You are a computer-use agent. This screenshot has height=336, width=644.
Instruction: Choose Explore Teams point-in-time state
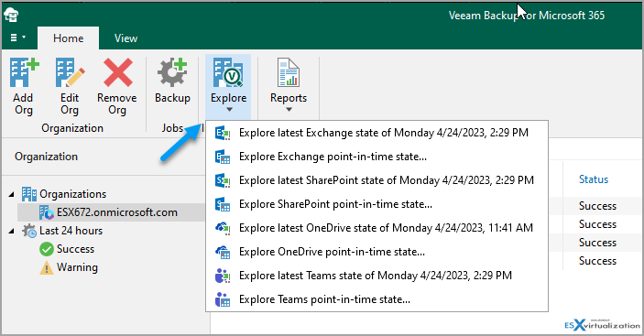click(377, 299)
